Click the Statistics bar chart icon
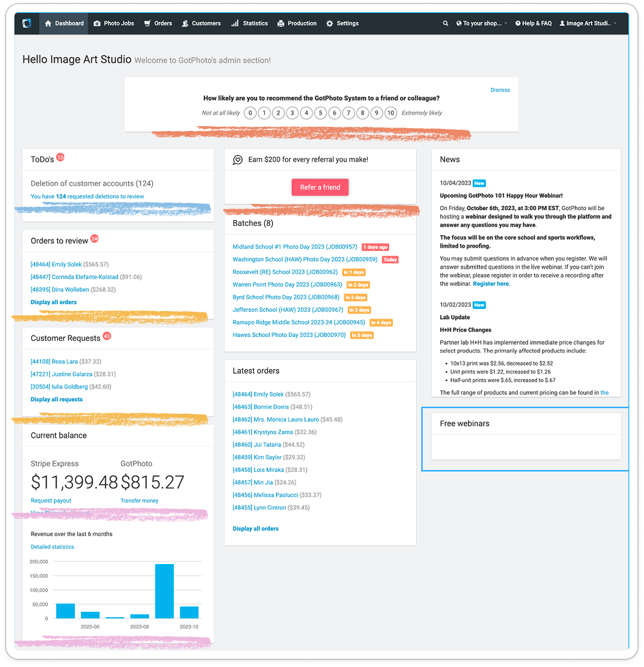 235,23
